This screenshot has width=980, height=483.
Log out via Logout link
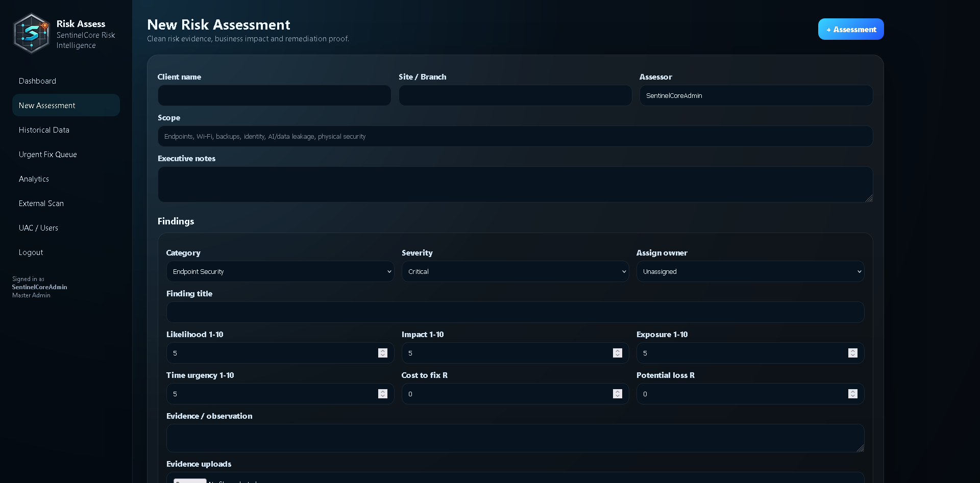pos(66,252)
